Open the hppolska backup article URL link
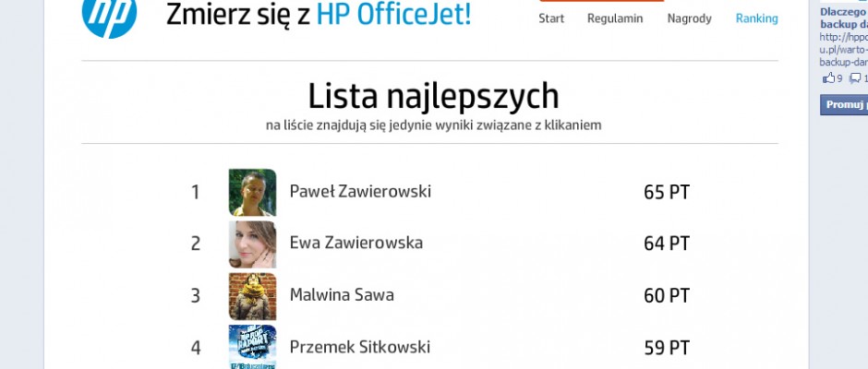This screenshot has height=369, width=868. point(844,50)
